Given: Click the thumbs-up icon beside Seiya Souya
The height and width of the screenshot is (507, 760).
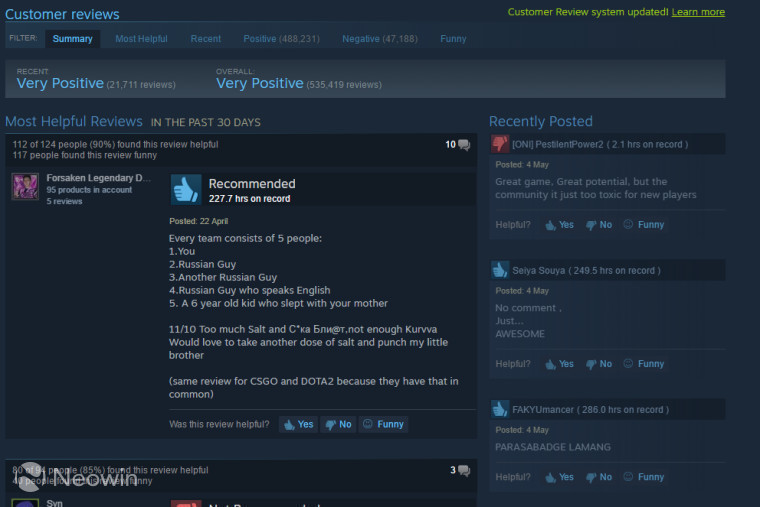Looking at the screenshot, I should [x=500, y=270].
